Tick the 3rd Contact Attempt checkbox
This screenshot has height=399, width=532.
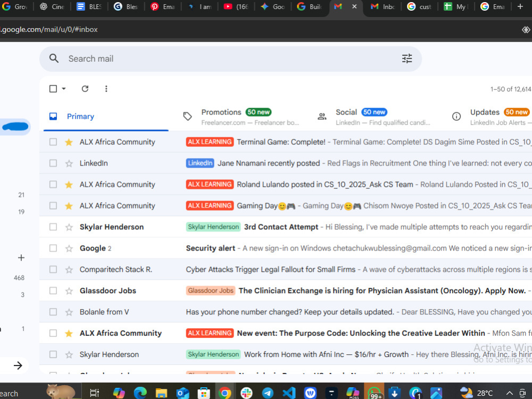[x=53, y=227]
